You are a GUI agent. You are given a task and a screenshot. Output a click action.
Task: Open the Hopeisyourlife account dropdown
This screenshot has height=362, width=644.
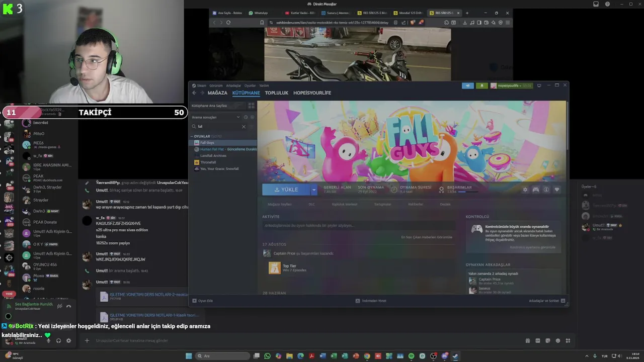pyautogui.click(x=511, y=85)
